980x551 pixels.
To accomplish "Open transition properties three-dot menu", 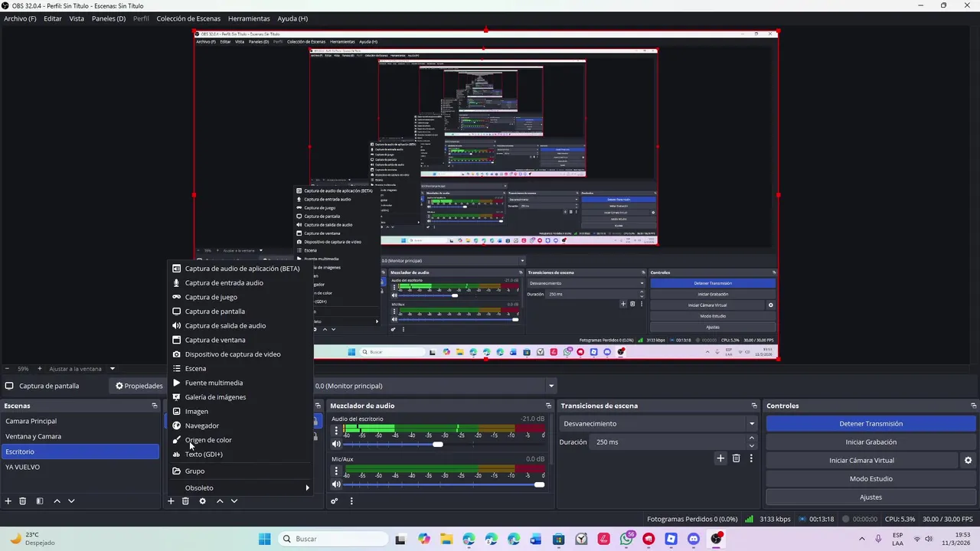I will pos(751,458).
